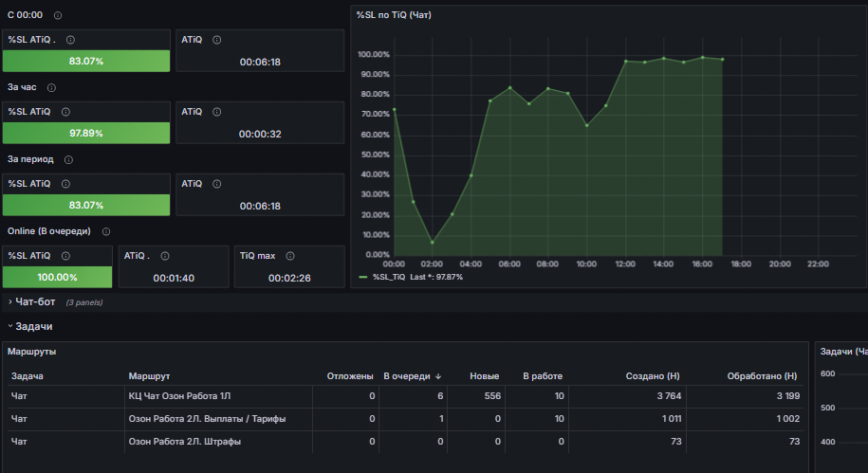Click info icon beside За период heading

pyautogui.click(x=68, y=159)
